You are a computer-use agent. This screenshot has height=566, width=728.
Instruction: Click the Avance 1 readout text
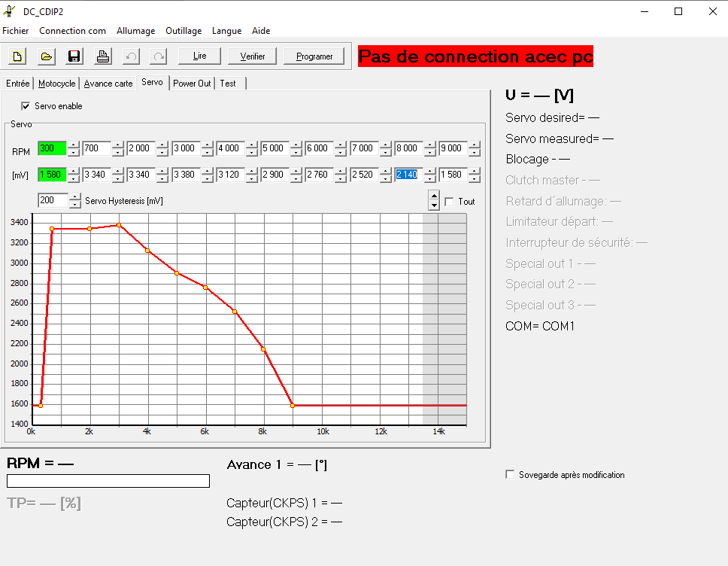coord(278,464)
